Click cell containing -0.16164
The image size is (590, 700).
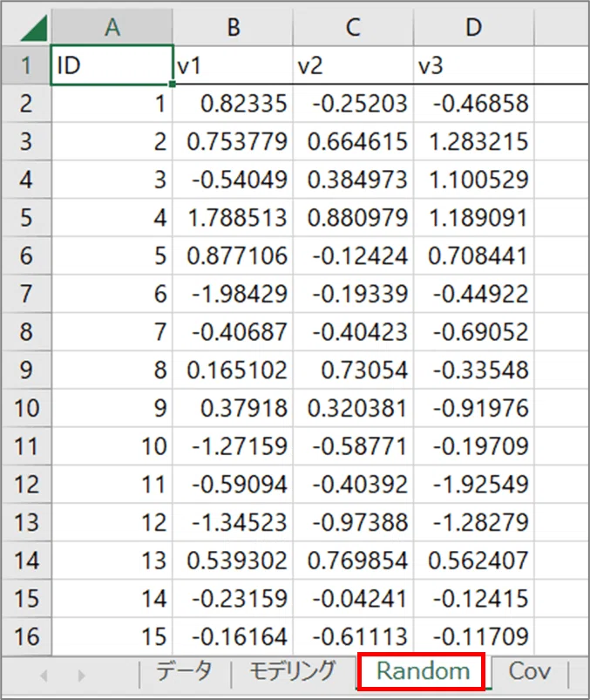[233, 636]
